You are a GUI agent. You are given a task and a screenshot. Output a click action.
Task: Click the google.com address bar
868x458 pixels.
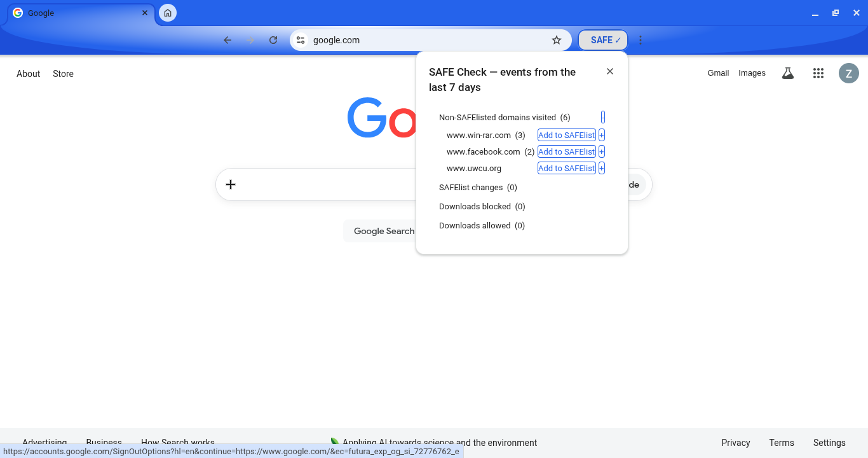[x=430, y=40]
